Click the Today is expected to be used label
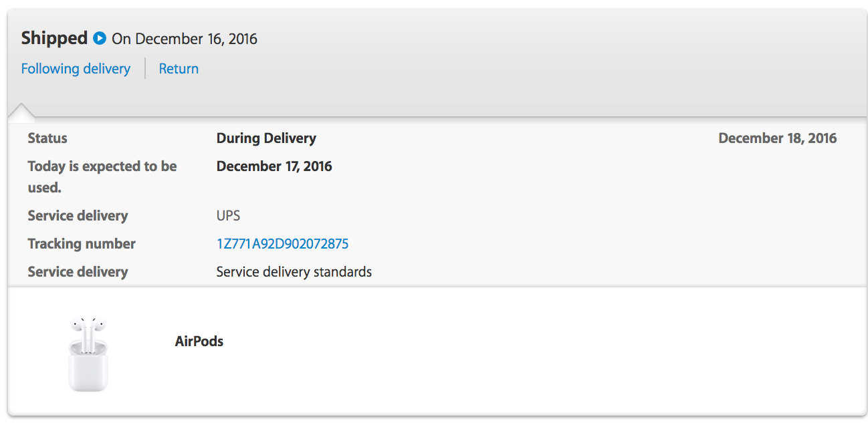Screen dimensions: 868x425 102,177
